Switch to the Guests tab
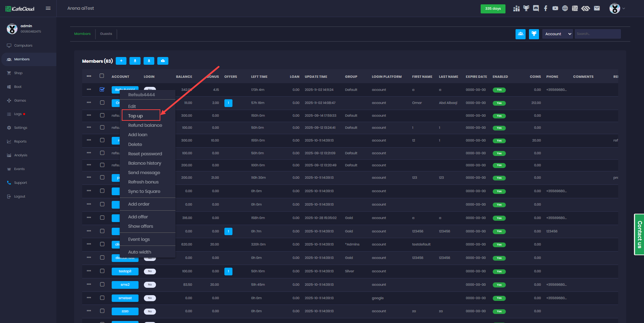644x323 pixels. click(106, 34)
